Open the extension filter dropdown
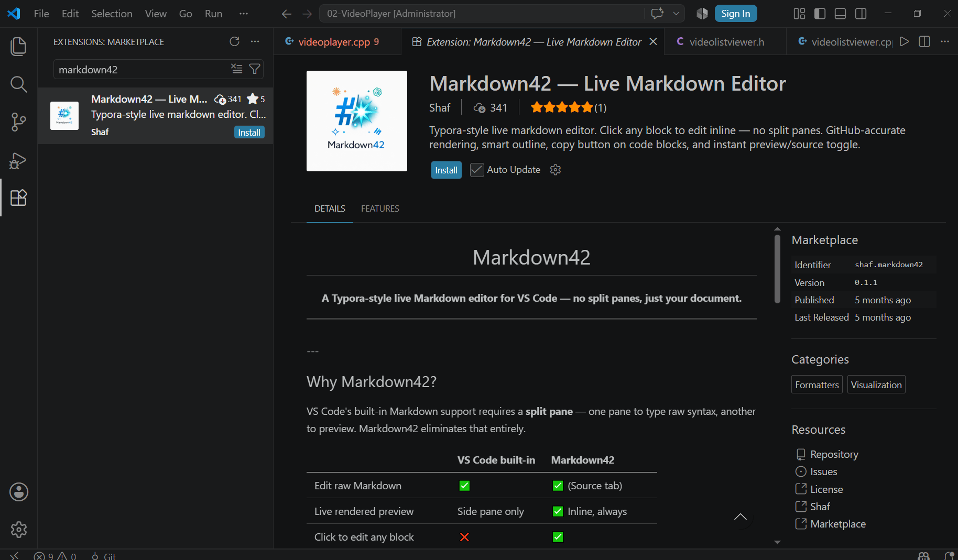Image resolution: width=958 pixels, height=560 pixels. click(x=255, y=69)
